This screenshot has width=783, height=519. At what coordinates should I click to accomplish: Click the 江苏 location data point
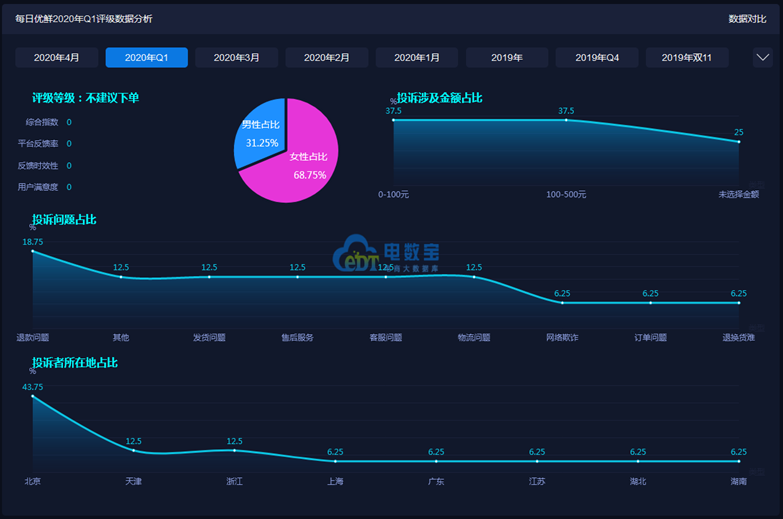[x=537, y=462]
